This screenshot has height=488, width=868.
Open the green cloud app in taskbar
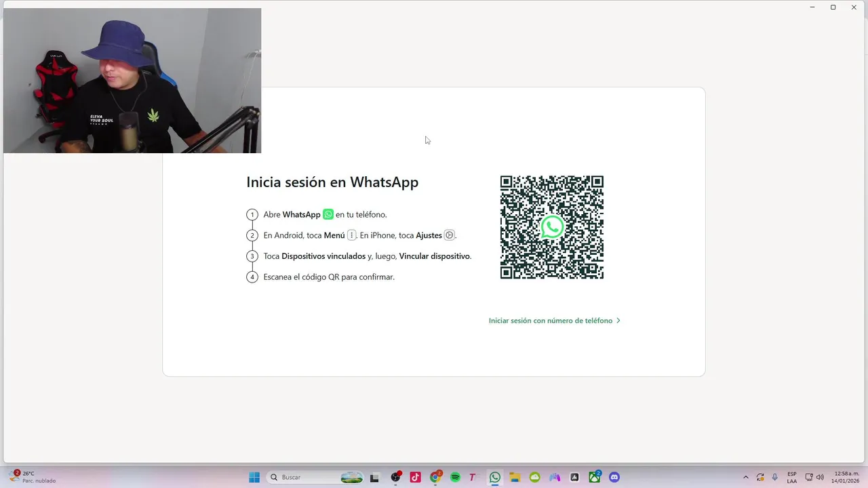pyautogui.click(x=534, y=477)
